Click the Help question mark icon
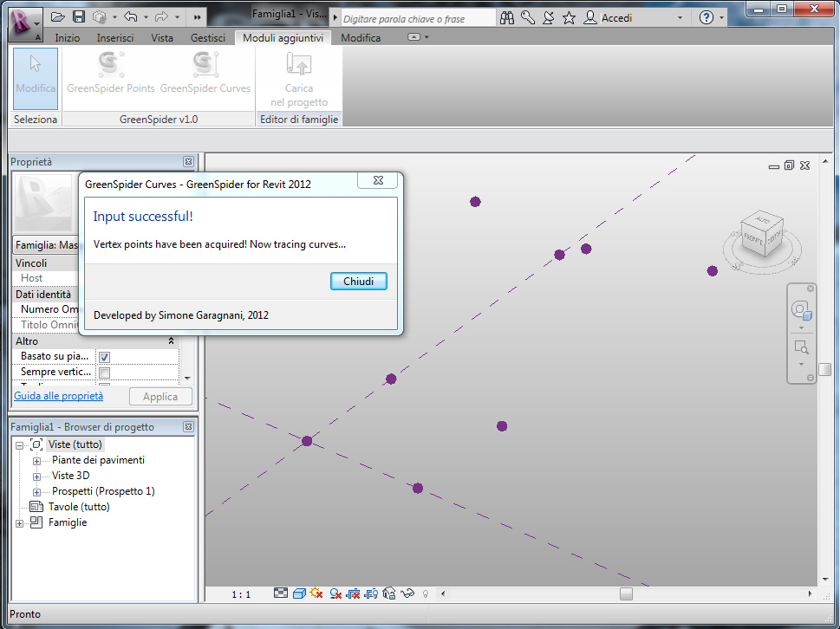 click(707, 17)
